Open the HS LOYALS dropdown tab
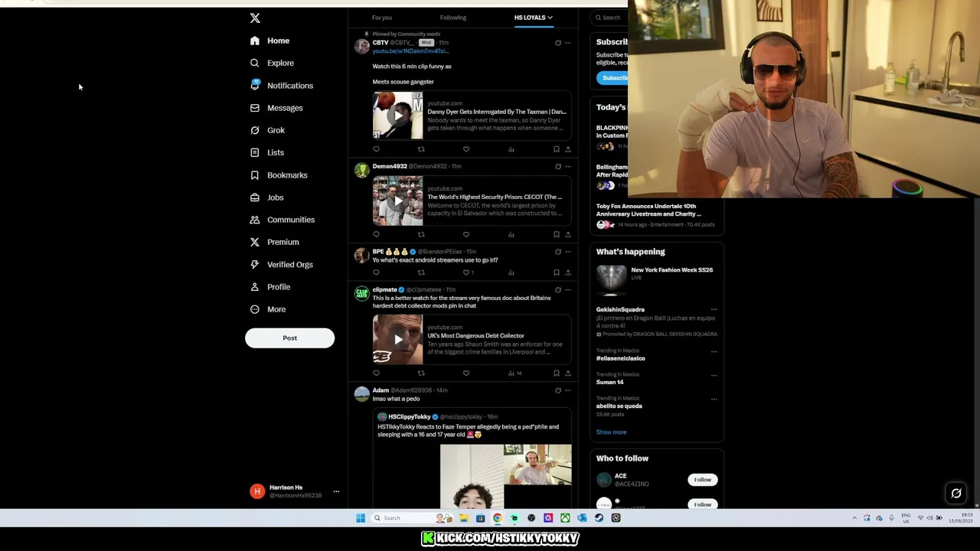Image resolution: width=980 pixels, height=551 pixels. 533,18
